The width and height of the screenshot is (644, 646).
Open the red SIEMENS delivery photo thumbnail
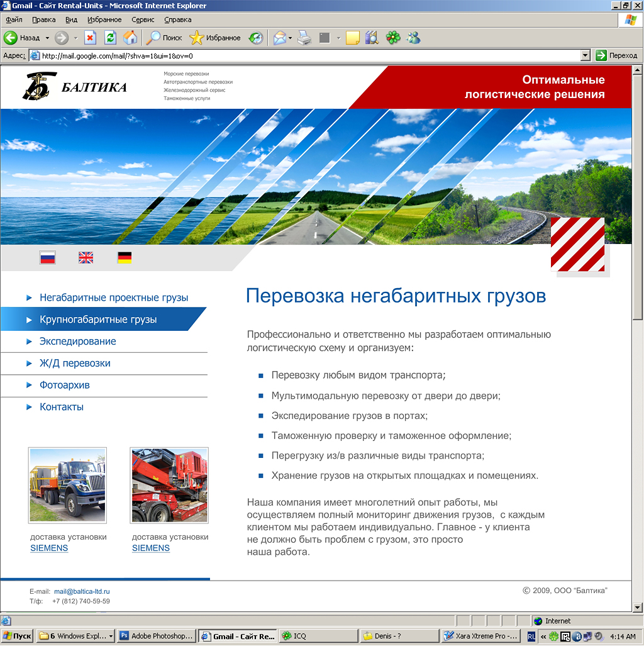pyautogui.click(x=169, y=484)
